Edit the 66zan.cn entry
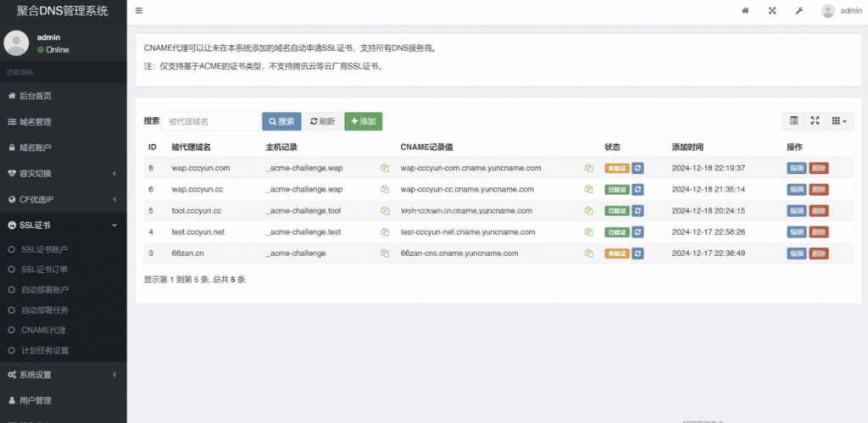The width and height of the screenshot is (868, 423). click(797, 253)
